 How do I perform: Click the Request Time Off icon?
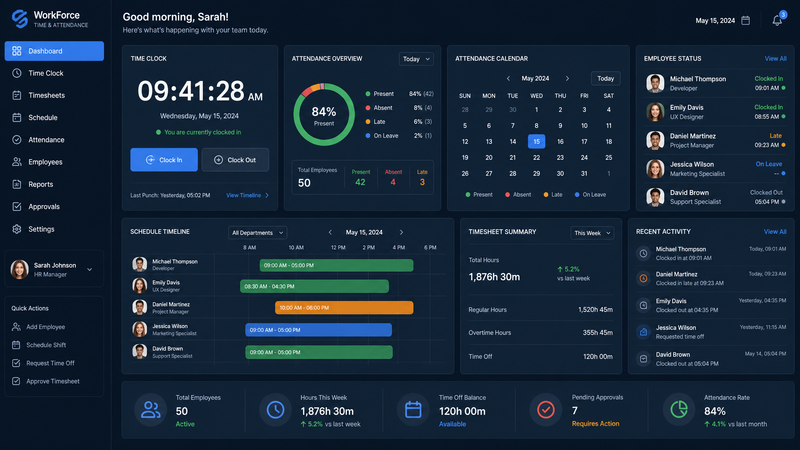click(x=16, y=363)
